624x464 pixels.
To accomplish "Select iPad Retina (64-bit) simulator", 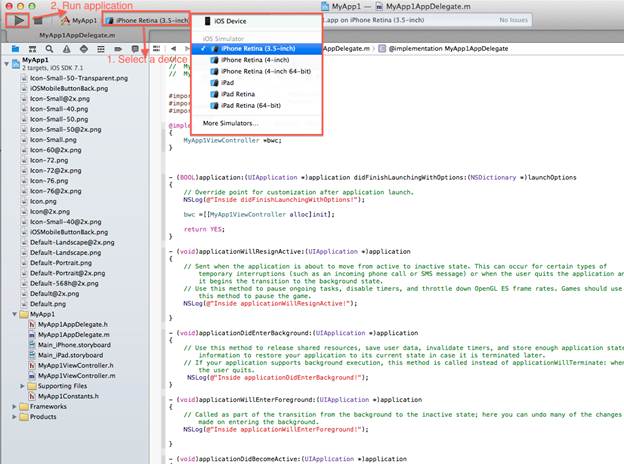I will (256, 105).
